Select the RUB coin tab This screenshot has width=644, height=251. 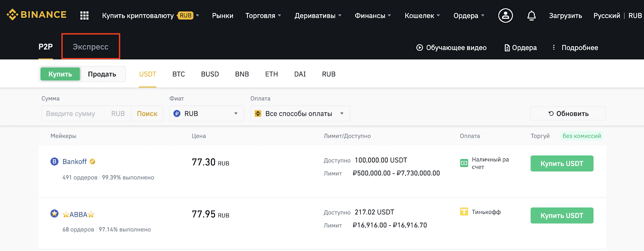(x=329, y=74)
